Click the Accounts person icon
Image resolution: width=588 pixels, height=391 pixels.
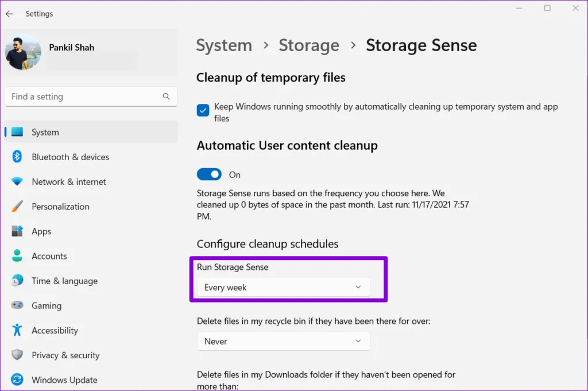17,255
